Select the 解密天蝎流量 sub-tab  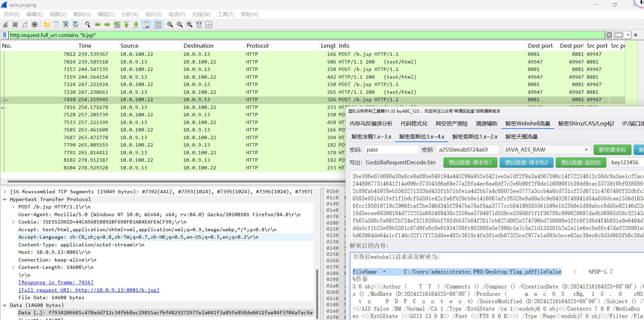521,136
